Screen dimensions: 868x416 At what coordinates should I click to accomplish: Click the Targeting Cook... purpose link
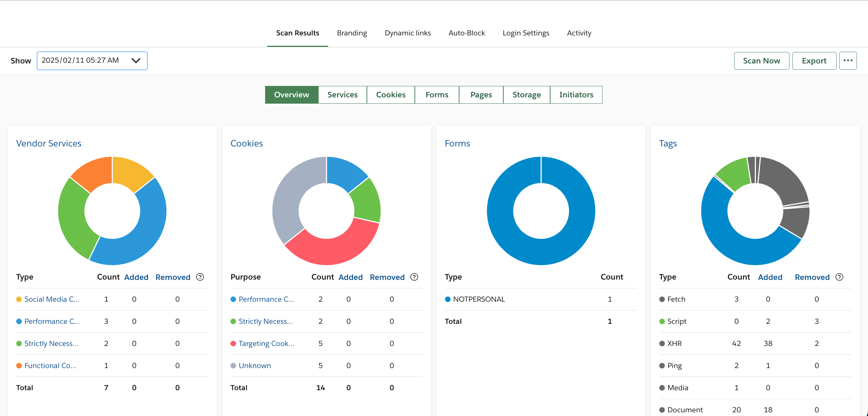pos(266,343)
